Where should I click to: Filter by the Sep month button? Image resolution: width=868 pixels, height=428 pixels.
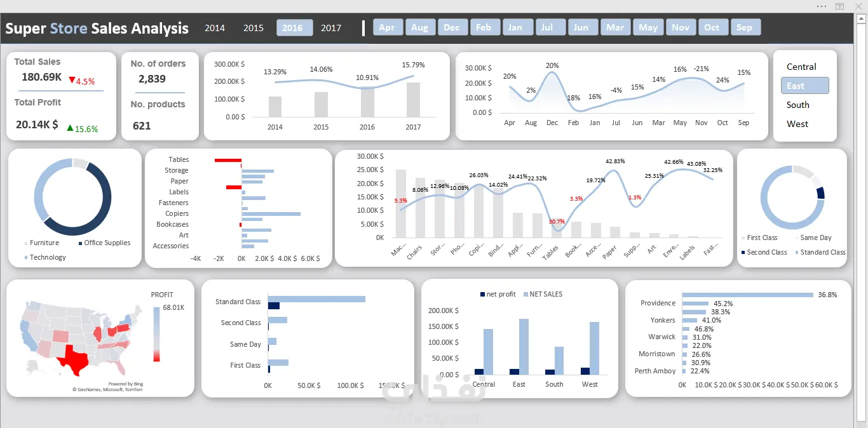pos(745,27)
